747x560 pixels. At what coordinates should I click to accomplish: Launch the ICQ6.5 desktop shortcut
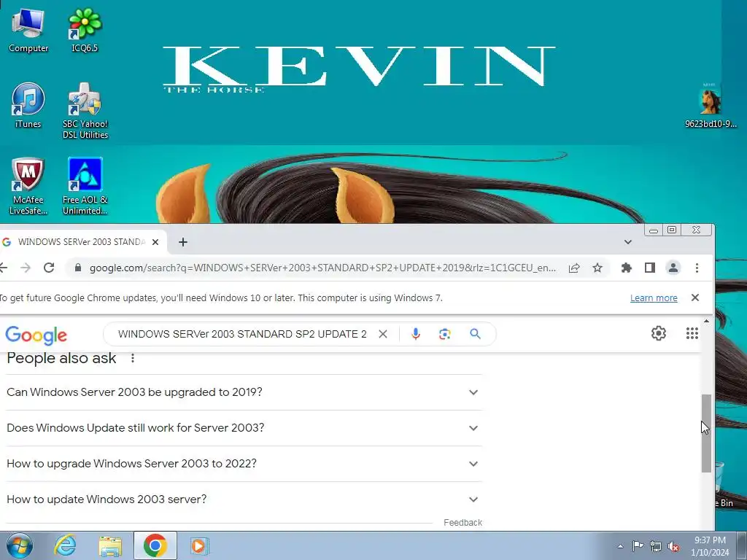tap(85, 30)
